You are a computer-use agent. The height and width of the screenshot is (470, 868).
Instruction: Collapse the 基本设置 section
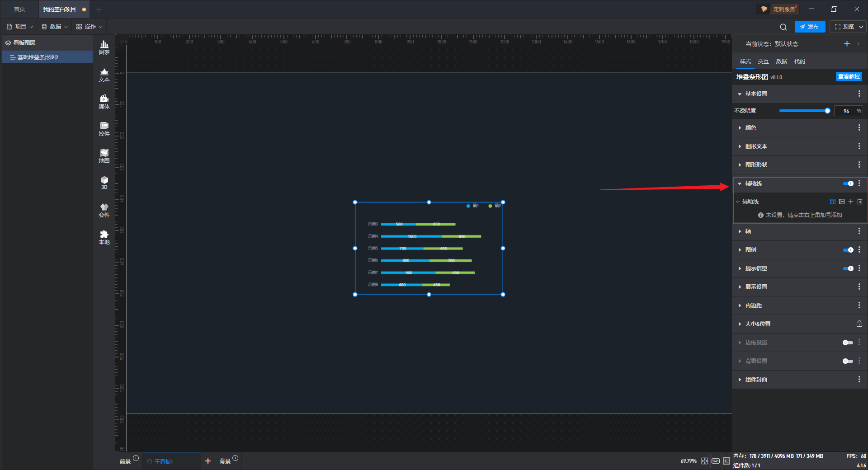point(740,94)
